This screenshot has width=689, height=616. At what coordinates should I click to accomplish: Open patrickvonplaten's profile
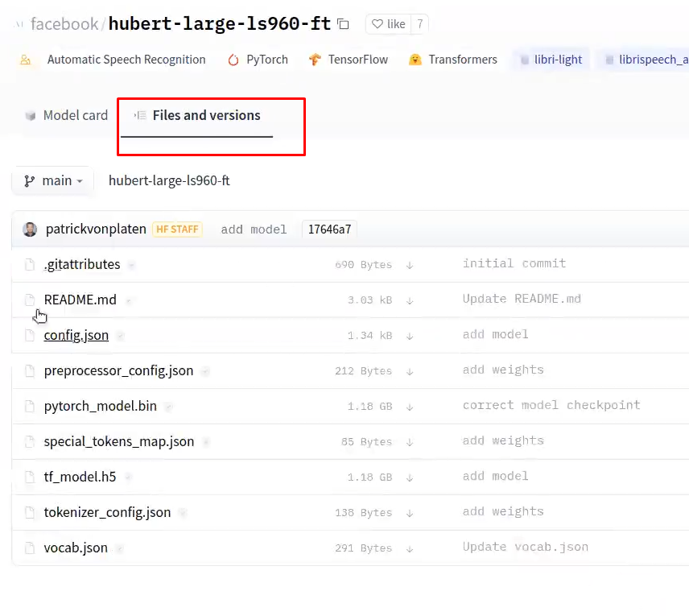click(96, 229)
